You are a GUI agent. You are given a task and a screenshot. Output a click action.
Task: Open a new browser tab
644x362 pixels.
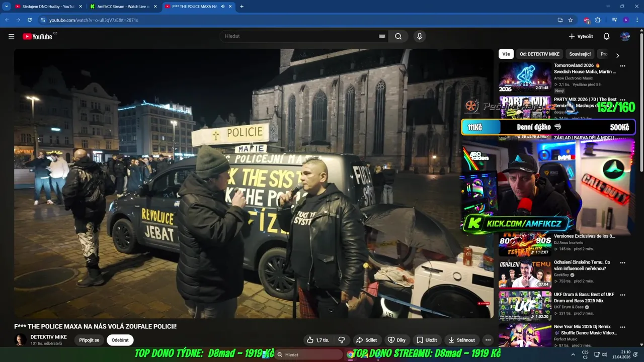[x=242, y=7]
